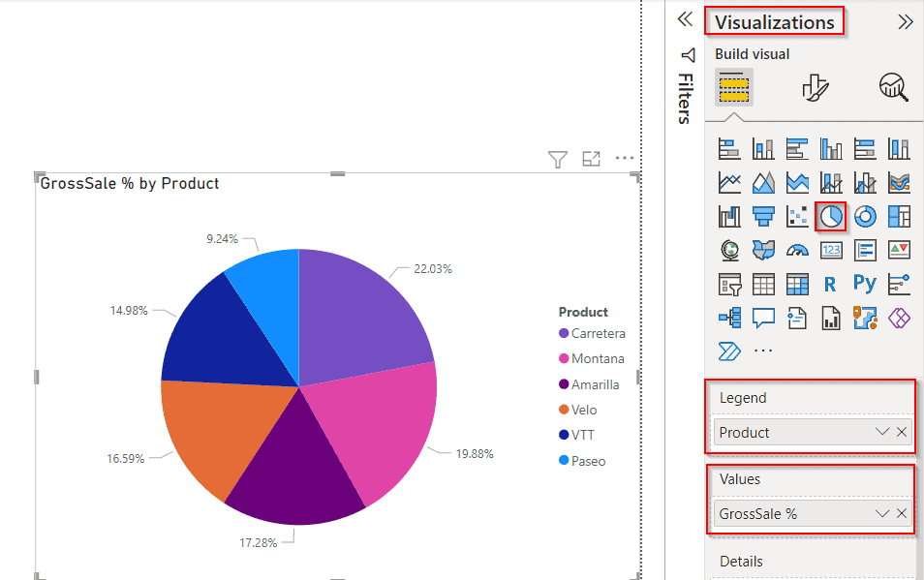Click the VTT legend entry
Screen dimensions: 924x580
[576, 435]
